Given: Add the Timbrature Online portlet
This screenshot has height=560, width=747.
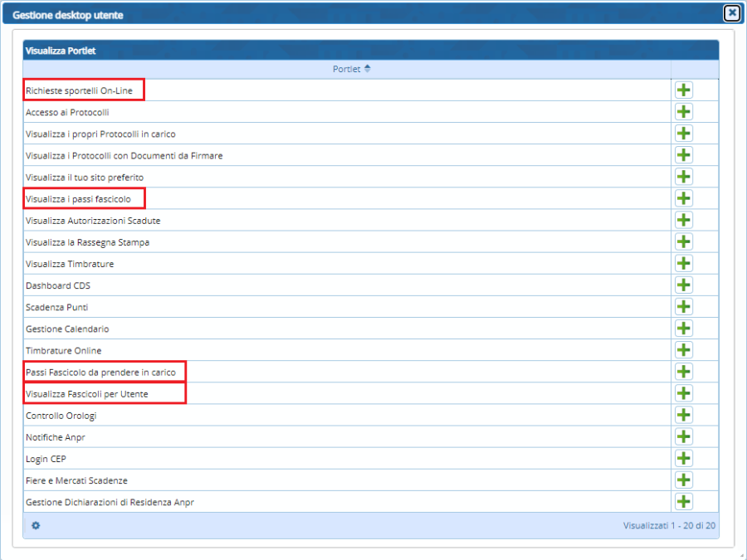Looking at the screenshot, I should pos(683,350).
